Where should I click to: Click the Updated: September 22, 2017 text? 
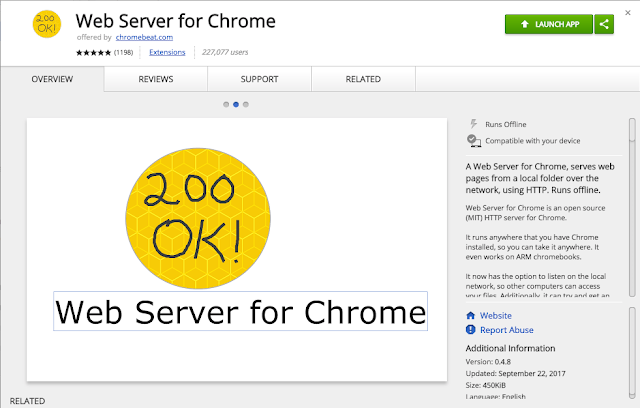click(x=516, y=374)
